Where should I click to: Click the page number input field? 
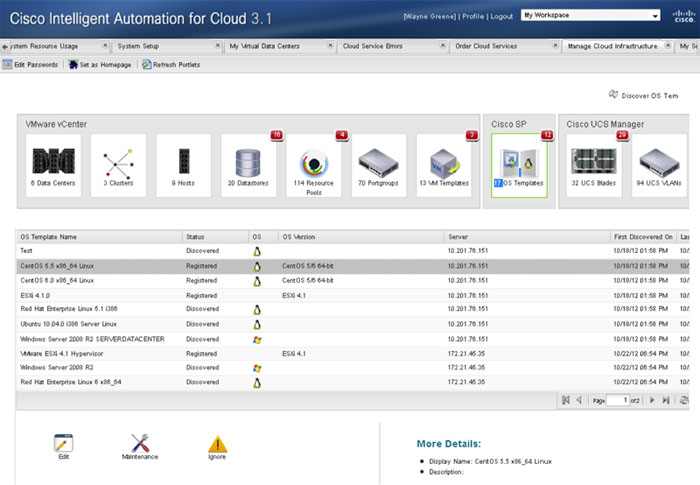(x=618, y=400)
